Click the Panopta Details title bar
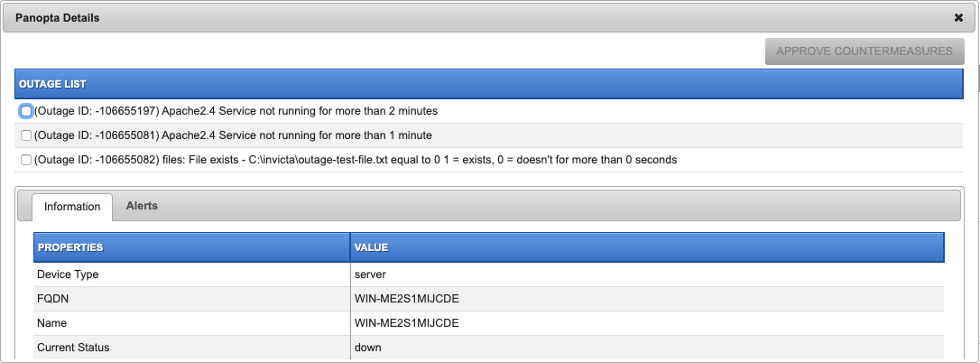 pos(475,18)
